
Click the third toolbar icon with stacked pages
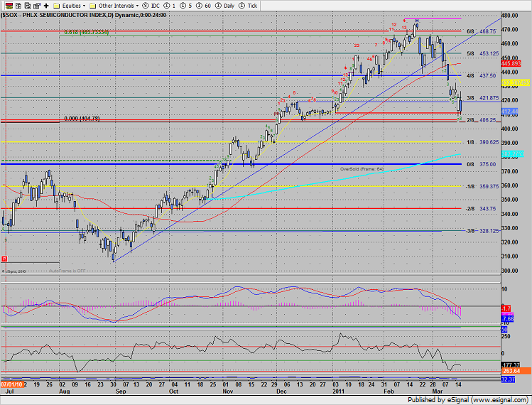pyautogui.click(x=28, y=6)
